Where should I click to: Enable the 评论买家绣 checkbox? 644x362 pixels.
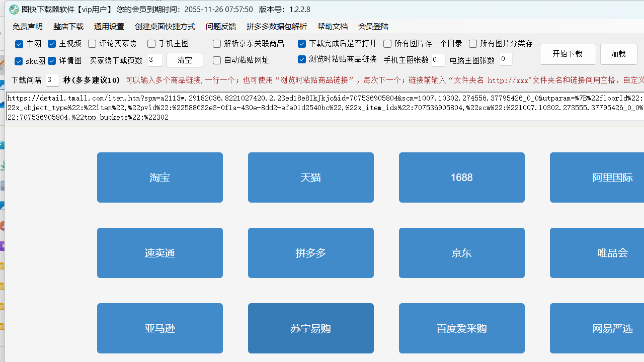(x=92, y=44)
